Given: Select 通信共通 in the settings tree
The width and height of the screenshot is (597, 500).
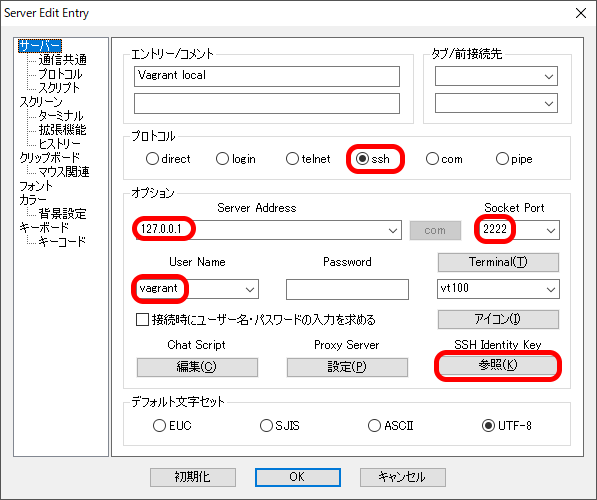Looking at the screenshot, I should point(62,59).
